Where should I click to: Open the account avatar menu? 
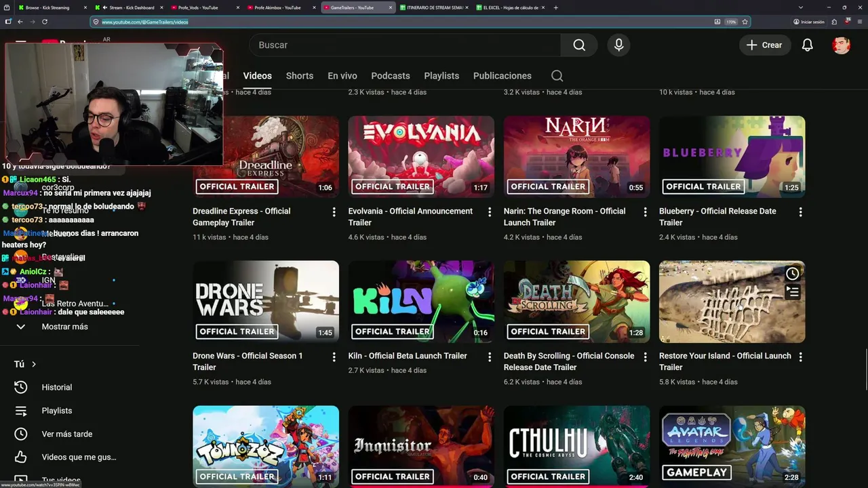[841, 45]
